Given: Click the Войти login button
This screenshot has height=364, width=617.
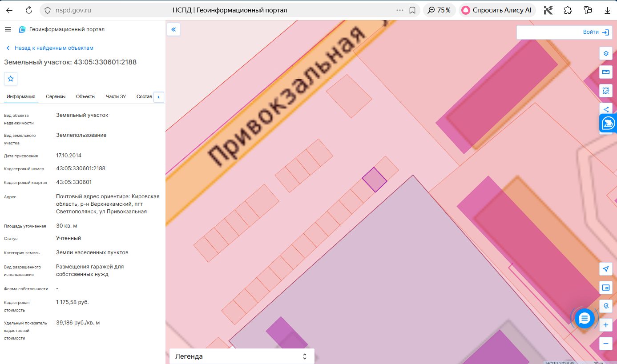Looking at the screenshot, I should point(596,32).
